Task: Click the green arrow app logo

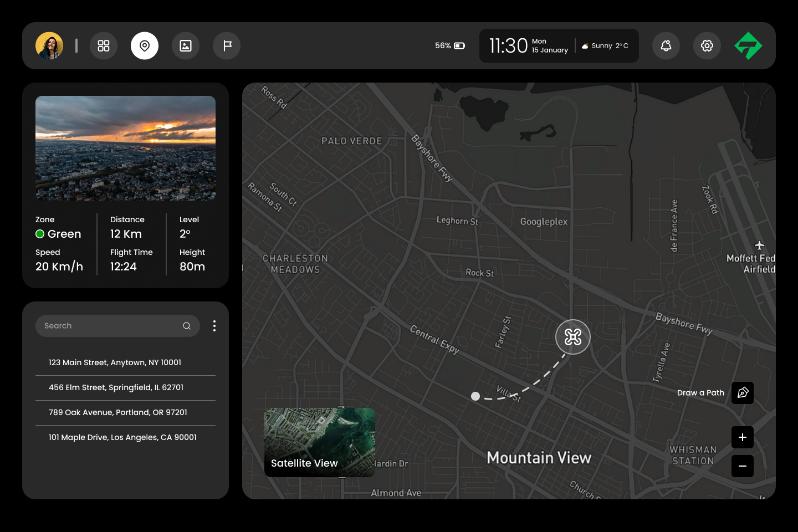Action: 748,45
